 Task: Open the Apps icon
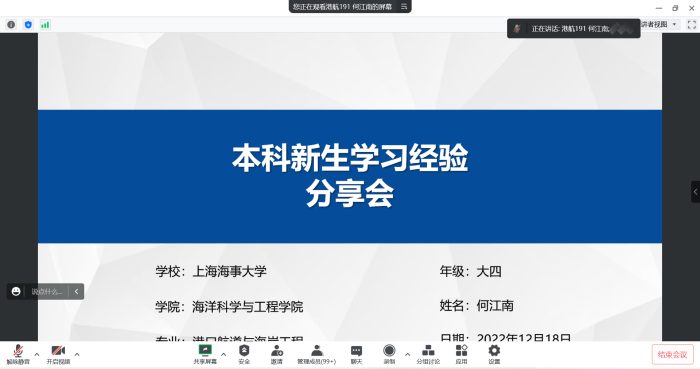(x=461, y=354)
